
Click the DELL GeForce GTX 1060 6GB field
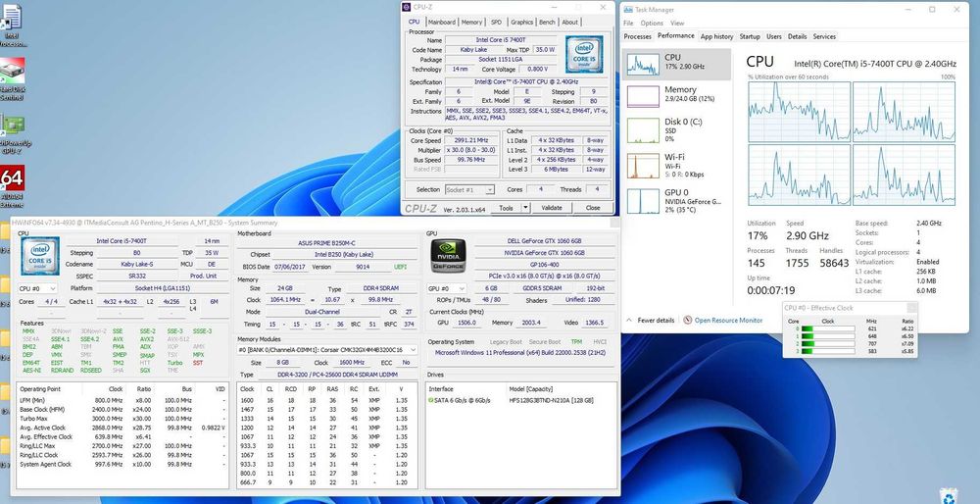[544, 241]
